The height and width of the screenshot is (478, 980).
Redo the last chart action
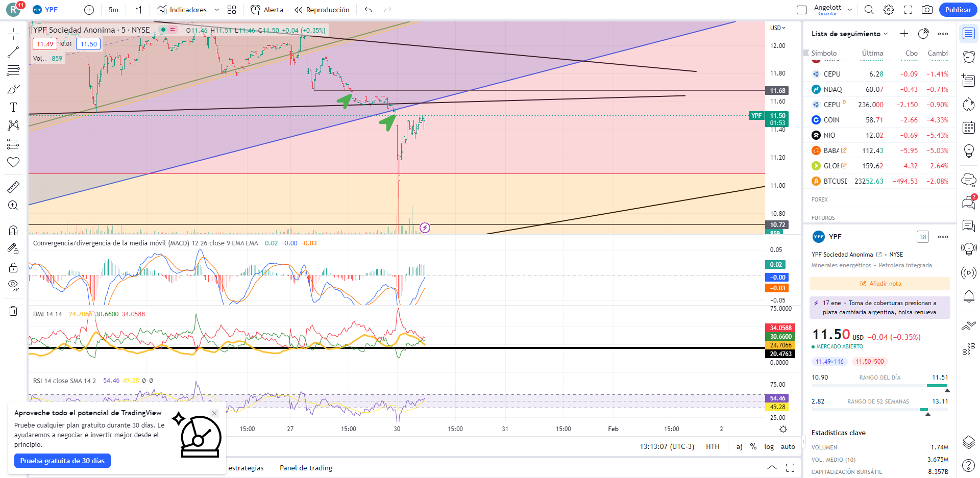point(388,10)
